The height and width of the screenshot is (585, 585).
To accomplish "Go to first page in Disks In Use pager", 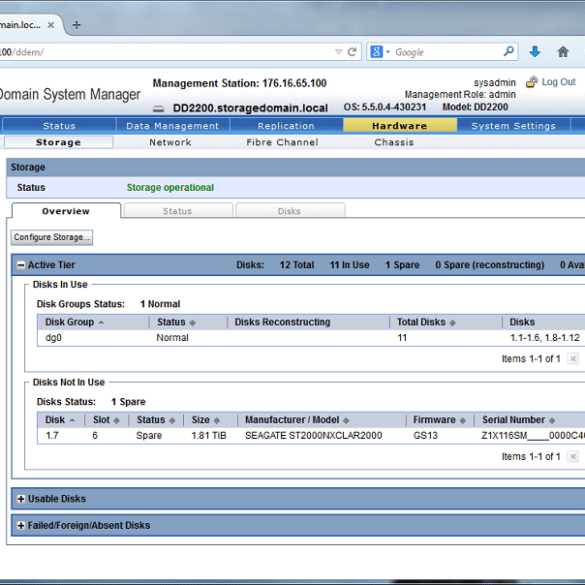I will click(x=573, y=359).
